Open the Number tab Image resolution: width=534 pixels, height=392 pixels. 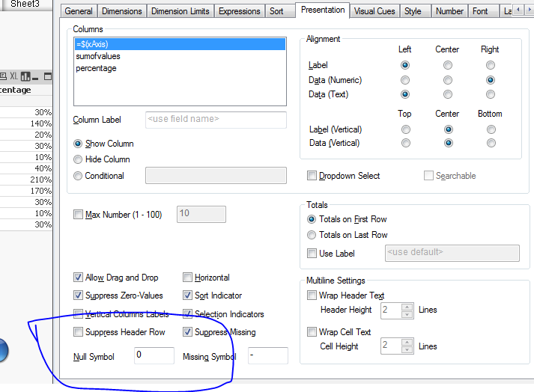(x=449, y=11)
